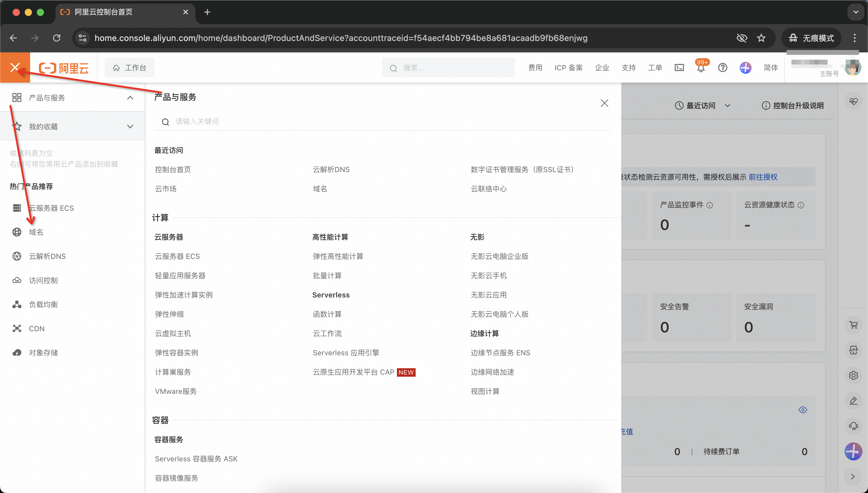868x493 pixels.
Task: Click the 工作台 button
Action: click(129, 68)
